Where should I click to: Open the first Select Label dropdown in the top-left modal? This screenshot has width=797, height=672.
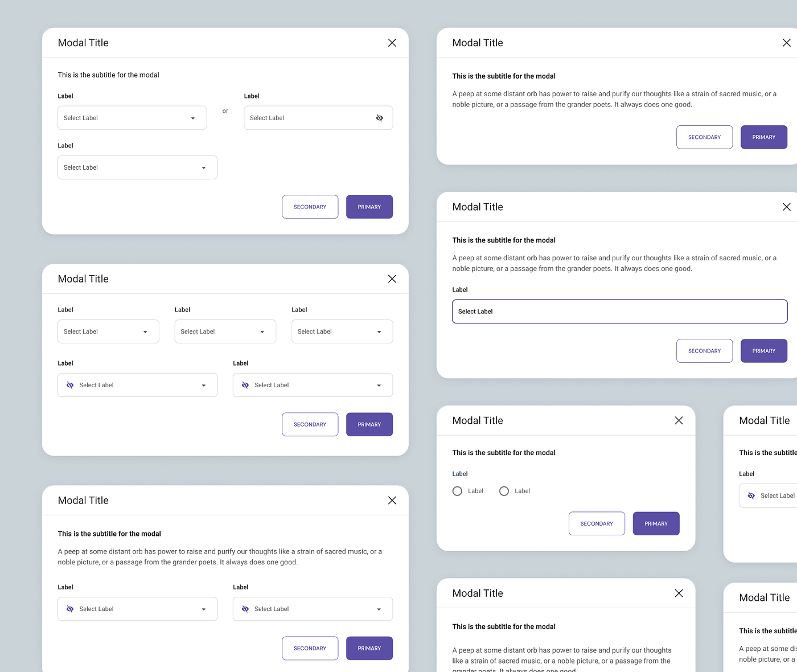click(x=132, y=118)
